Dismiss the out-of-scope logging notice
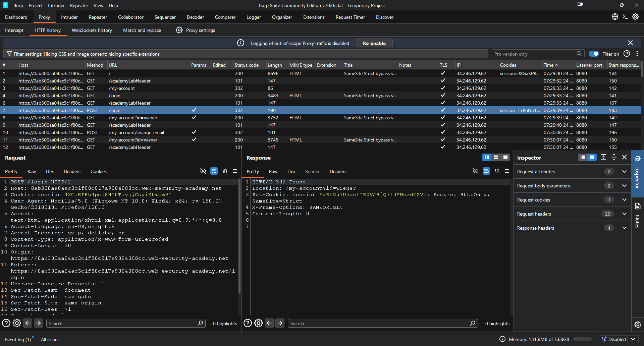Image resolution: width=644 pixels, height=346 pixels. pos(630,43)
